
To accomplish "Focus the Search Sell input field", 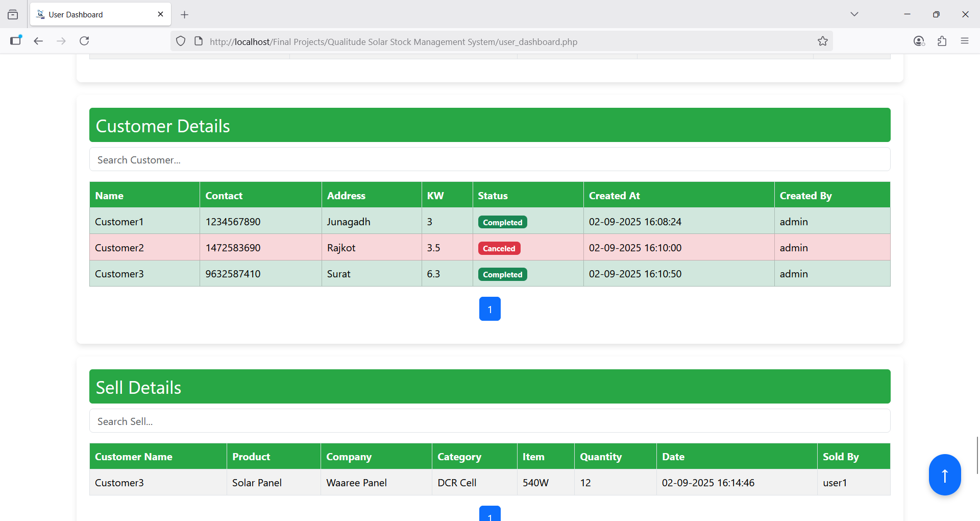I will pyautogui.click(x=489, y=421).
